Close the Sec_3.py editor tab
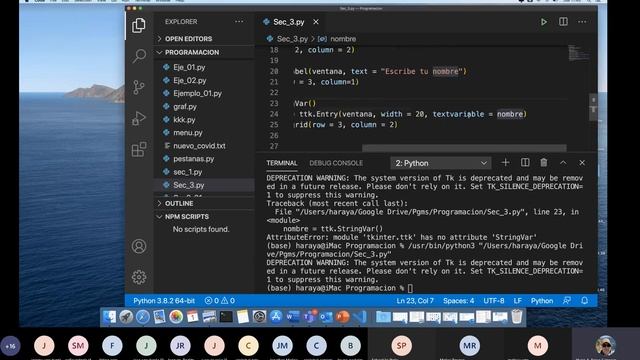Viewport: 640px width, 360px height. pos(316,22)
